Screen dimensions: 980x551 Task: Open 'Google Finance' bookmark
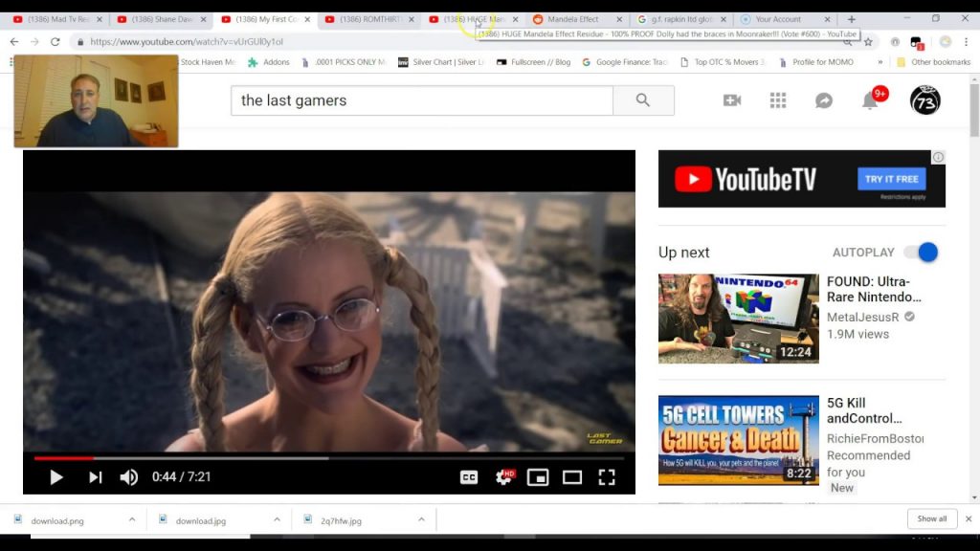(x=624, y=62)
